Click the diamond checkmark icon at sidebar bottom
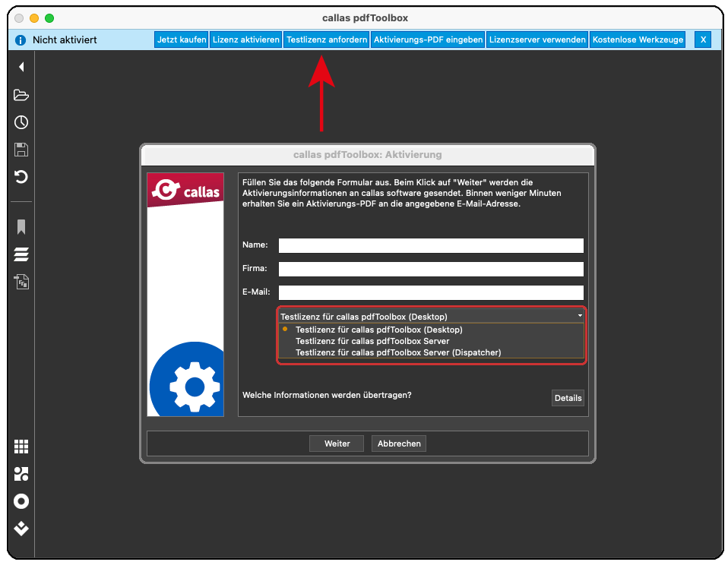This screenshot has height=565, width=728. pyautogui.click(x=21, y=529)
